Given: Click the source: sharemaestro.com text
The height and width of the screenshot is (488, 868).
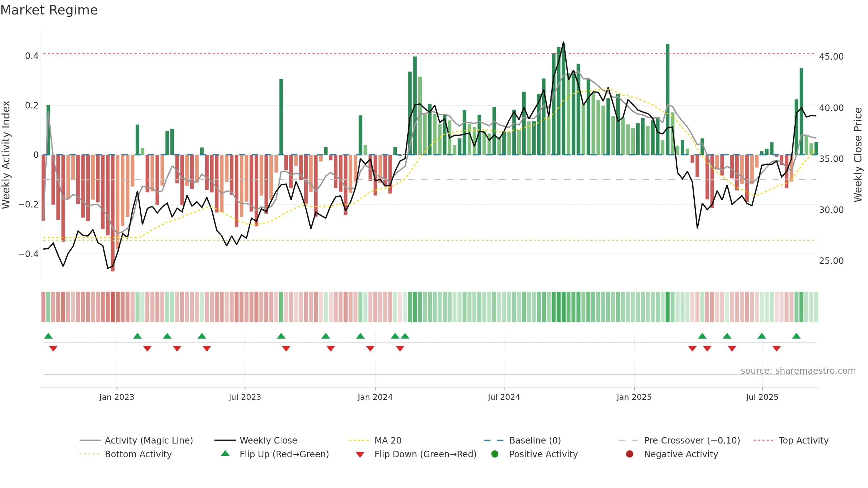Looking at the screenshot, I should click(798, 371).
